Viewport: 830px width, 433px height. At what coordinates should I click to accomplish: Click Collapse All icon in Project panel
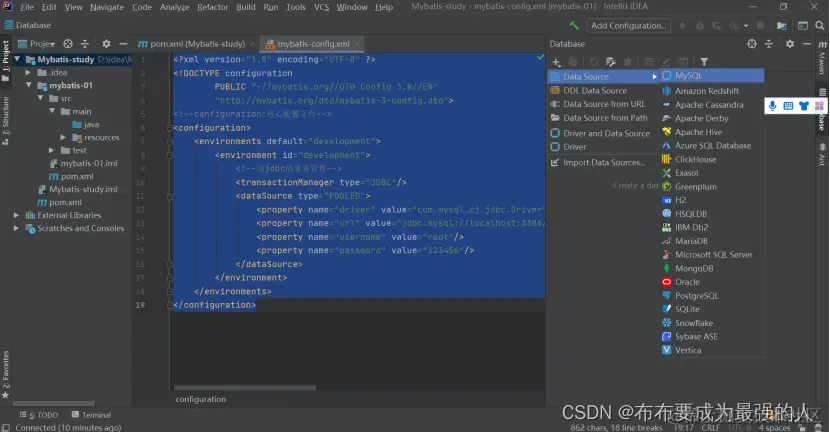coord(85,44)
